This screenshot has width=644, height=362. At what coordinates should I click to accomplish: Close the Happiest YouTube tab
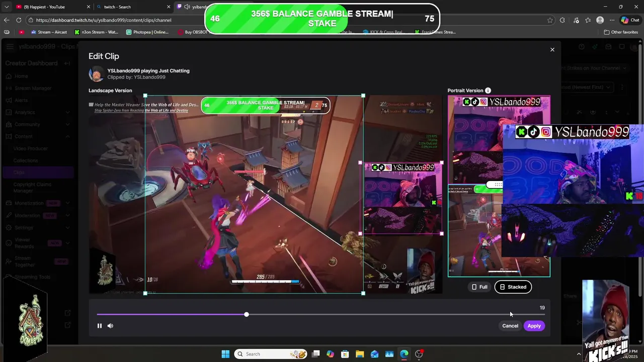coord(88,7)
